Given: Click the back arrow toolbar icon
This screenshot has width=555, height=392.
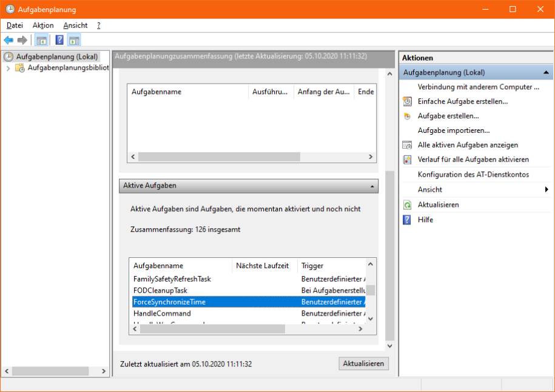Looking at the screenshot, I should [8, 41].
